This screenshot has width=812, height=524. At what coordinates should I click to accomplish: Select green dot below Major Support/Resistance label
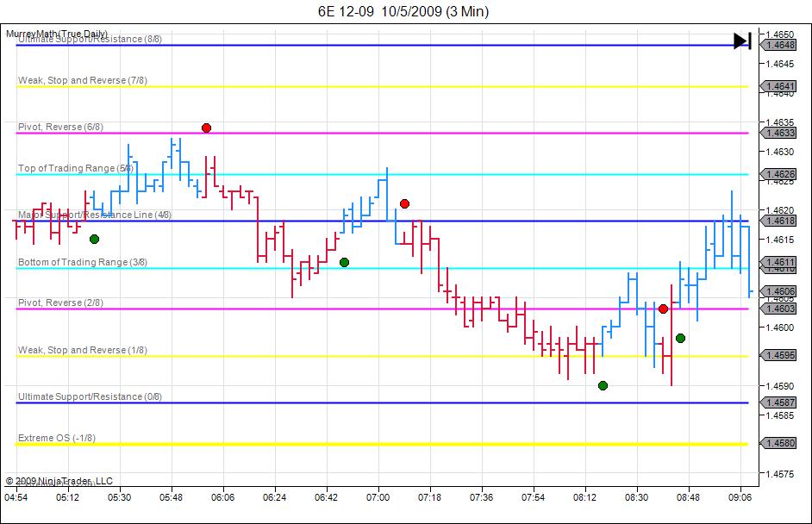pyautogui.click(x=94, y=240)
